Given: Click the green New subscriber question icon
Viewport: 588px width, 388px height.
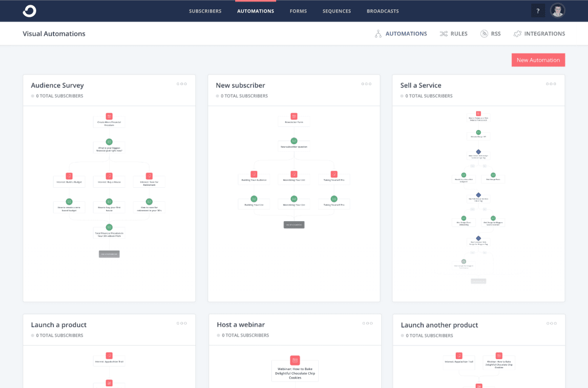Looking at the screenshot, I should tap(294, 141).
